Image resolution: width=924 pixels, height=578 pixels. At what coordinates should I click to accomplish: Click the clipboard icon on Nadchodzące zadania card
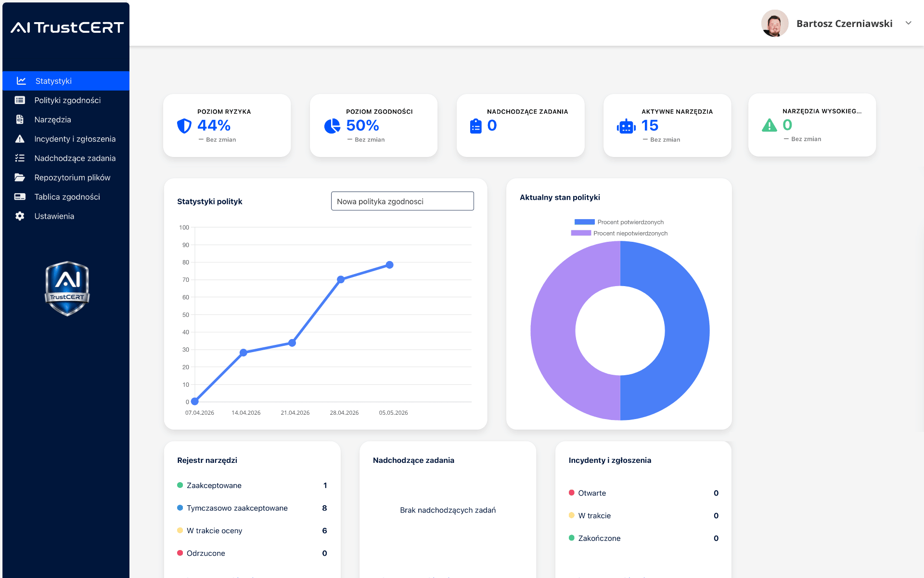(475, 126)
